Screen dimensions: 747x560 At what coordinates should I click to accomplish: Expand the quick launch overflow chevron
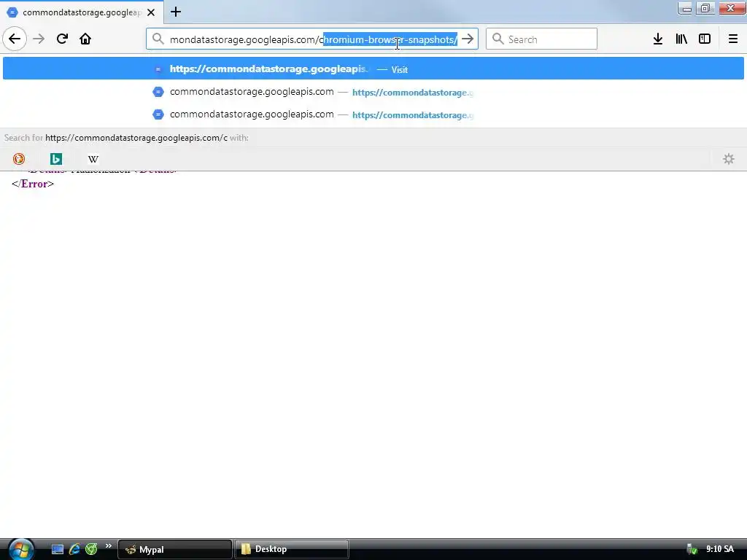(x=109, y=546)
